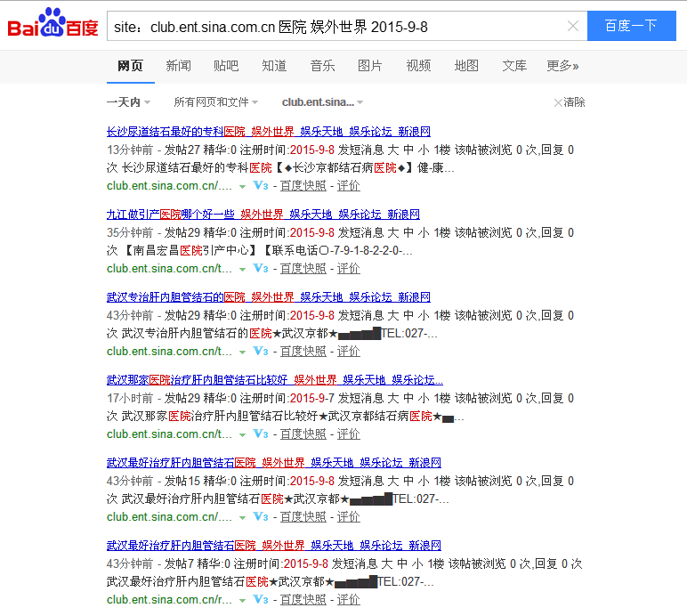
Task: Click V3 badge of 武汉那家医院 result
Action: coord(261,434)
